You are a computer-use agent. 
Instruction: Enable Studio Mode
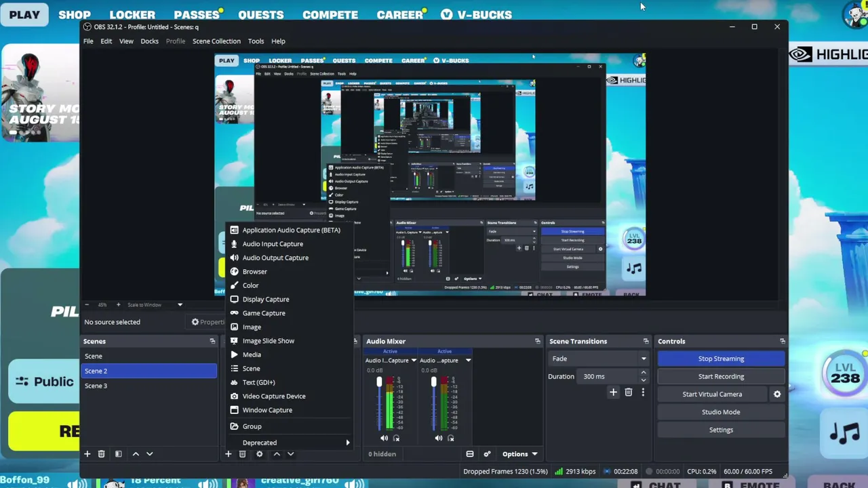tap(721, 412)
